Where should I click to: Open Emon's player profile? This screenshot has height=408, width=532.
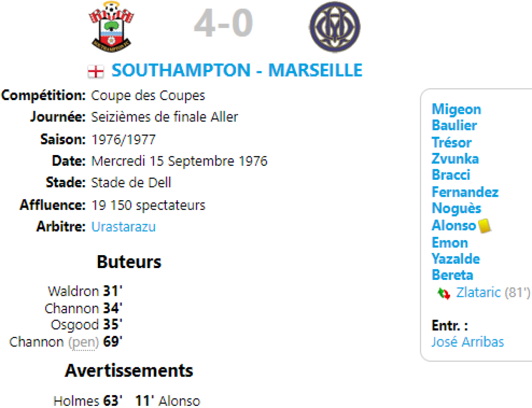(x=450, y=242)
